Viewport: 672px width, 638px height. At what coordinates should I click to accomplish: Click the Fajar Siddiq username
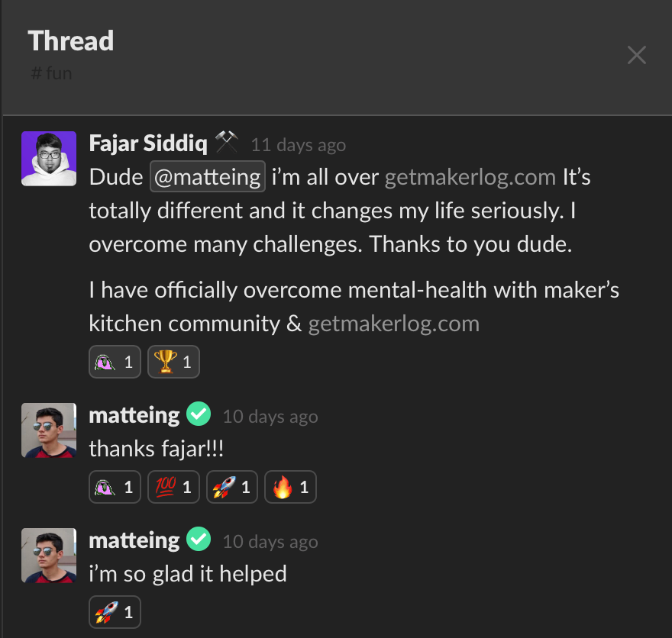[148, 143]
